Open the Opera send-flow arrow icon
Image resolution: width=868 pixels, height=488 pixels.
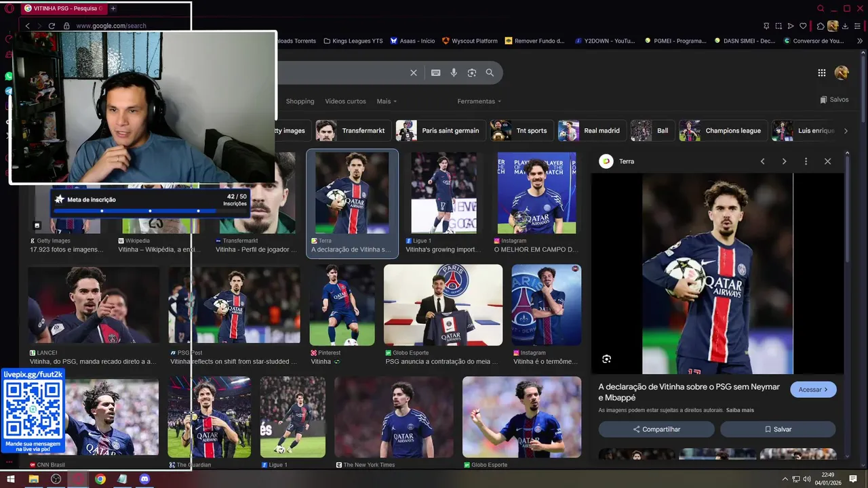pos(791,26)
